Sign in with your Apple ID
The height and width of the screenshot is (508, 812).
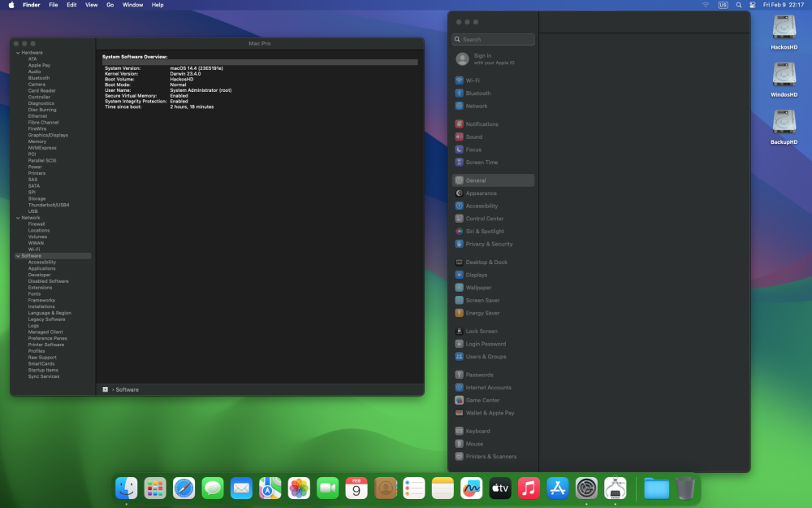click(493, 59)
